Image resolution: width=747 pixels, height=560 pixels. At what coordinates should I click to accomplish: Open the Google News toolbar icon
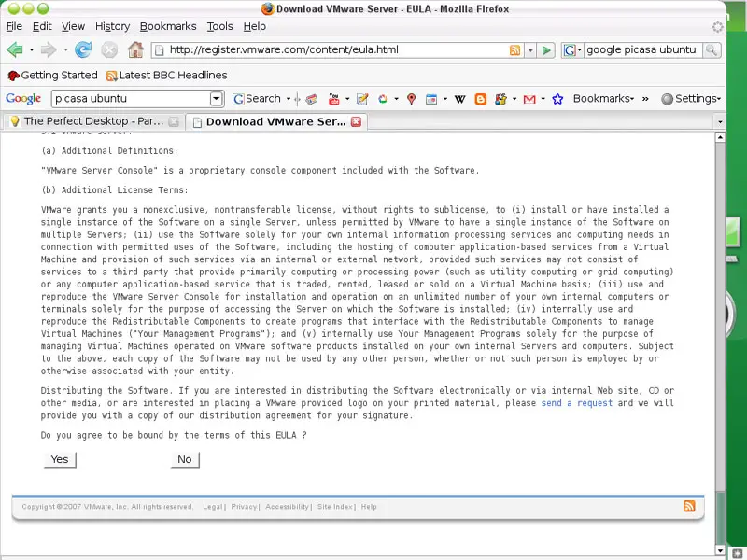(x=312, y=99)
